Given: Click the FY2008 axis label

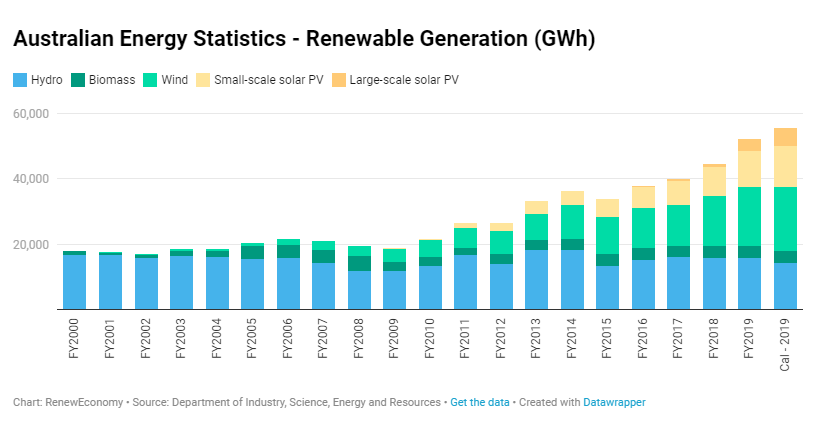Looking at the screenshot, I should tap(358, 339).
